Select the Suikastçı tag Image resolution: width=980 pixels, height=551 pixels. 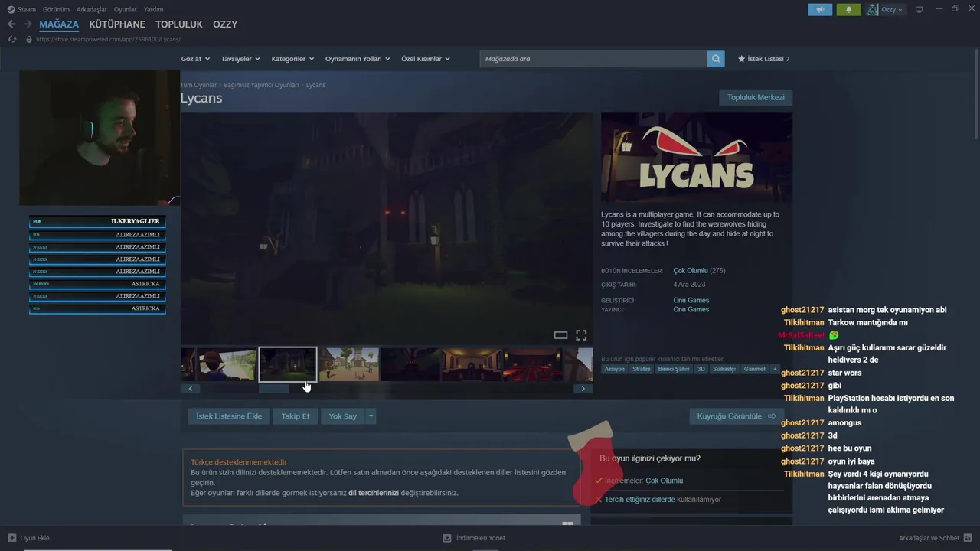tap(724, 369)
